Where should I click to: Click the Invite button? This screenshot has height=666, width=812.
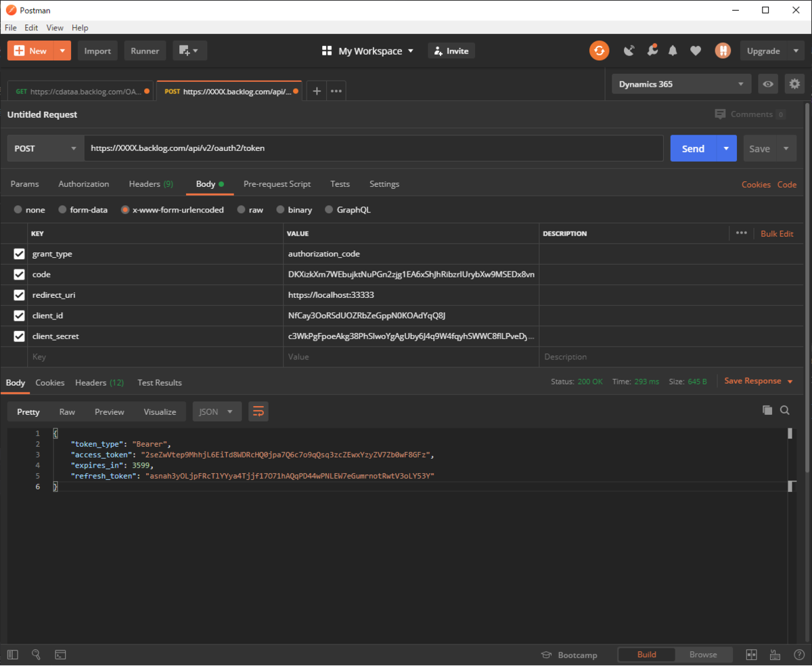[451, 51]
